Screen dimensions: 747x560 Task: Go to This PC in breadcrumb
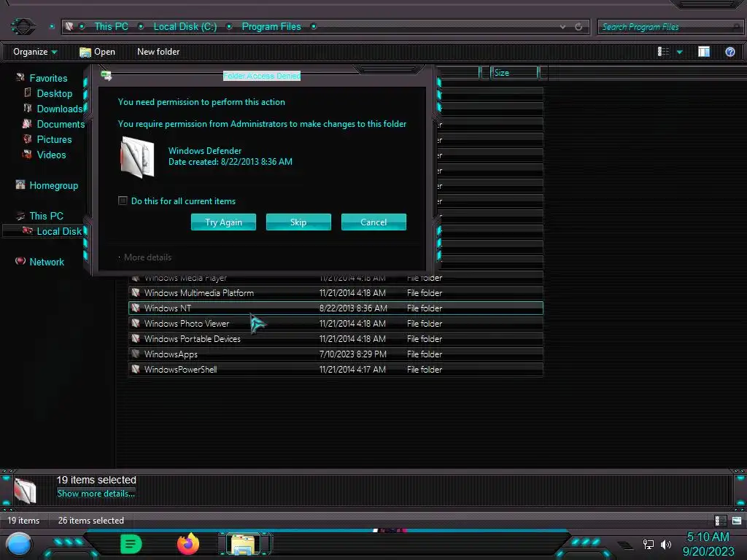(111, 27)
